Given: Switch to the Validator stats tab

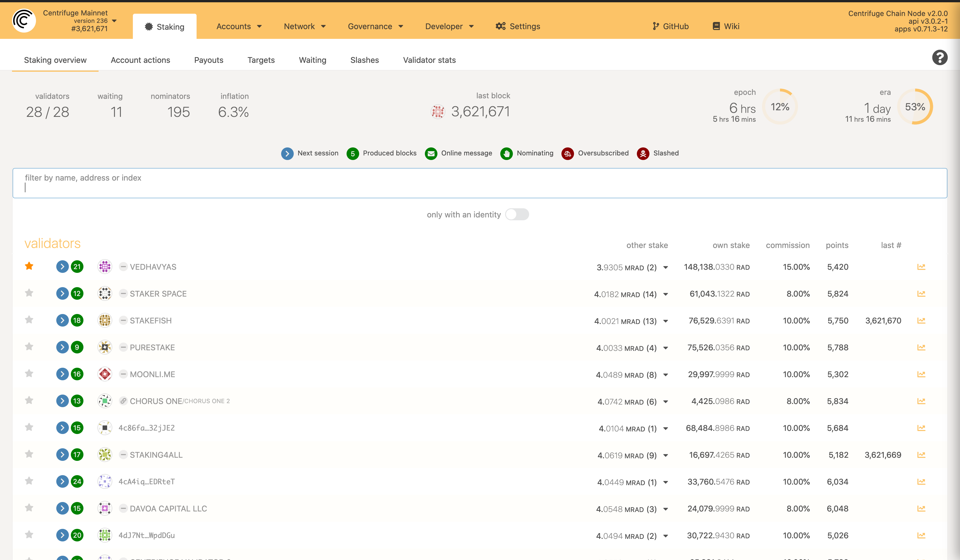Looking at the screenshot, I should click(429, 60).
